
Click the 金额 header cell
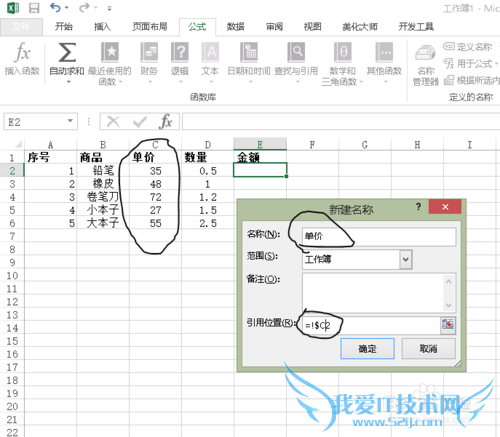click(260, 157)
